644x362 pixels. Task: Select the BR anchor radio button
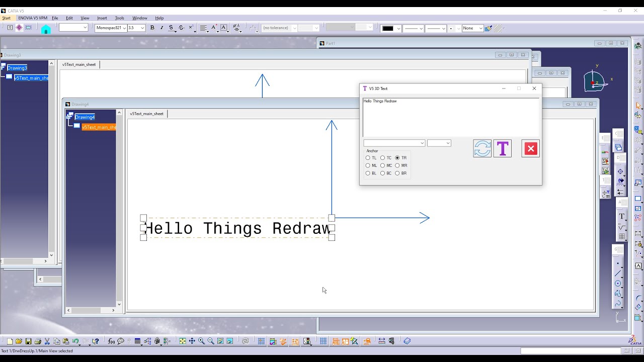[397, 173]
